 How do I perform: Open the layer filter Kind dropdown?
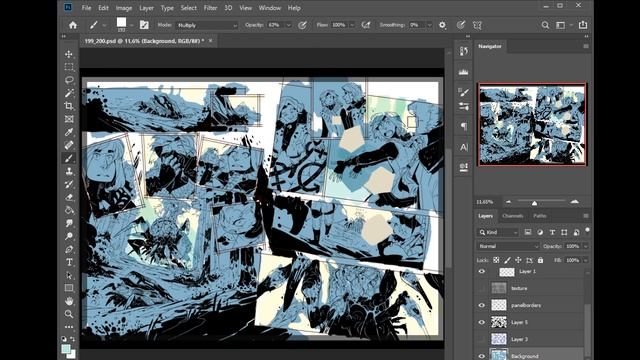pos(498,232)
